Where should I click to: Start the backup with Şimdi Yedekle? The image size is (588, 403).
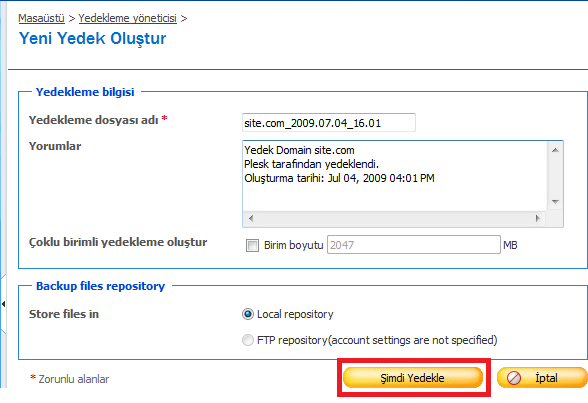[413, 378]
